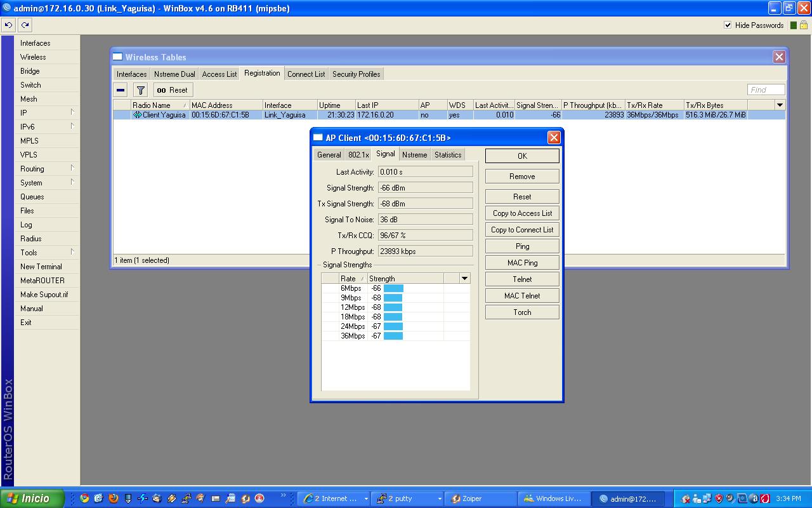This screenshot has width=812, height=508.
Task: Click the Undo arrow in WinBox toolbar
Action: 8,25
